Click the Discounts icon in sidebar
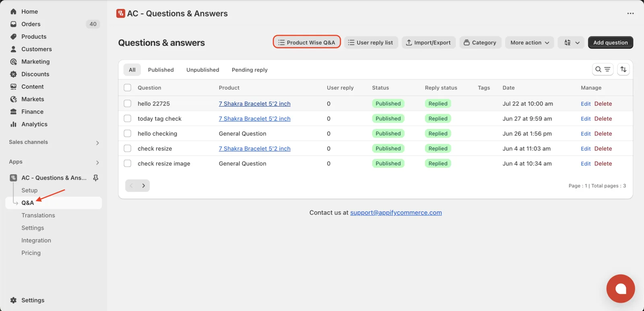The width and height of the screenshot is (644, 311). pos(13,74)
